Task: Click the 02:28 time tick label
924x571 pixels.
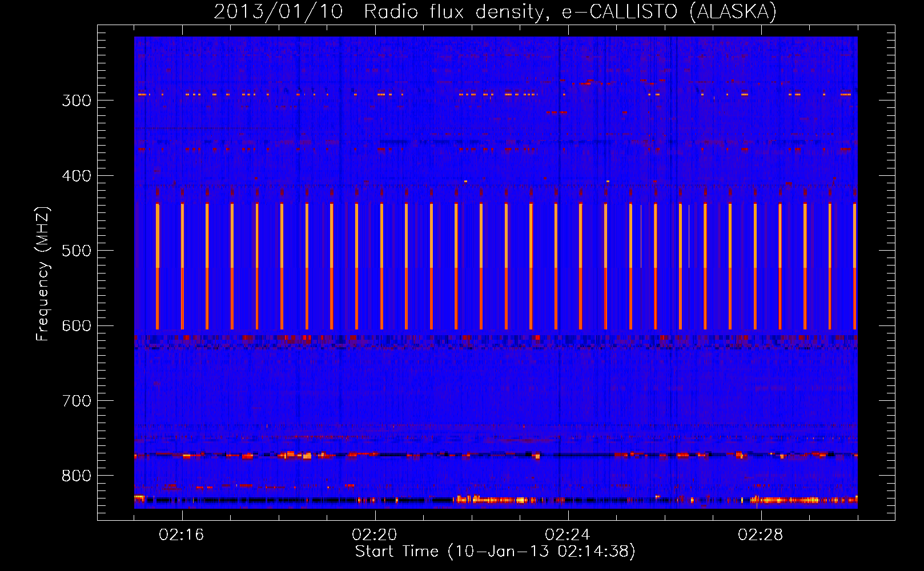Action: coord(761,535)
